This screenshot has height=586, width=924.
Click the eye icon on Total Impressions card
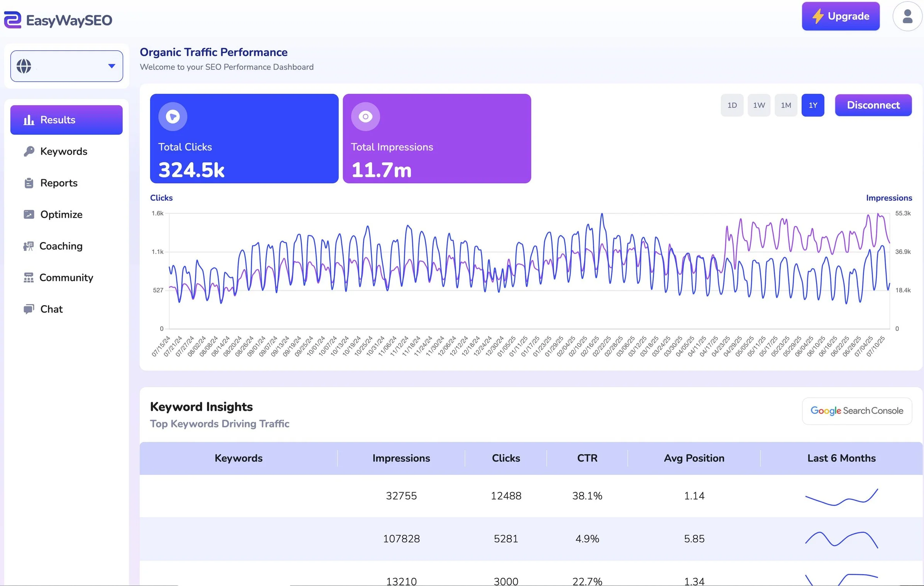click(x=365, y=117)
